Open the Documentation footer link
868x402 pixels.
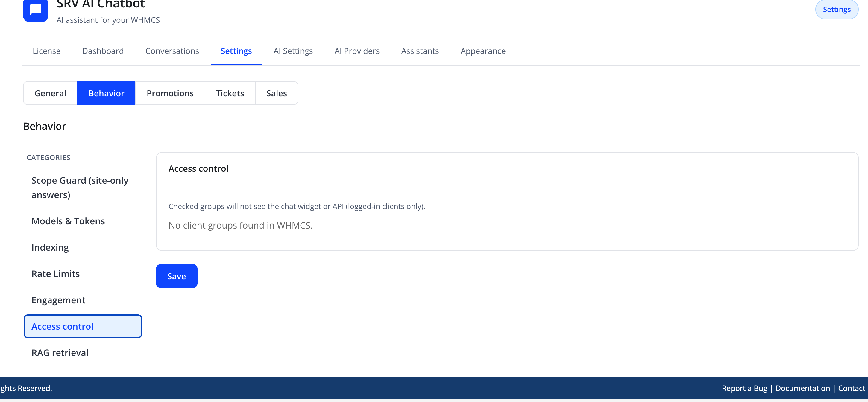(x=802, y=388)
